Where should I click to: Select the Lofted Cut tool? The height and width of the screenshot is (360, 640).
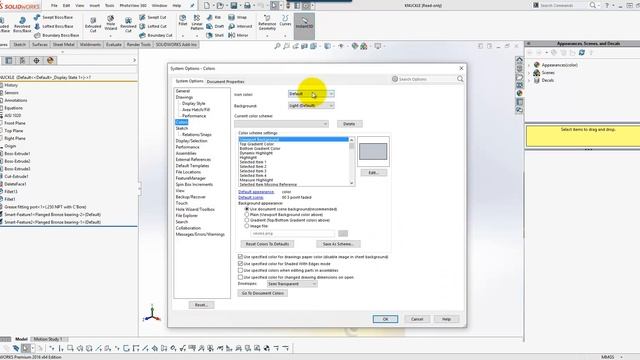coord(153,26)
